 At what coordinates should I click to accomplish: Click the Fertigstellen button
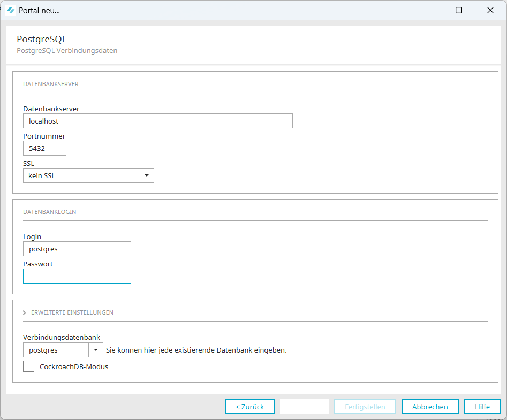(x=365, y=407)
